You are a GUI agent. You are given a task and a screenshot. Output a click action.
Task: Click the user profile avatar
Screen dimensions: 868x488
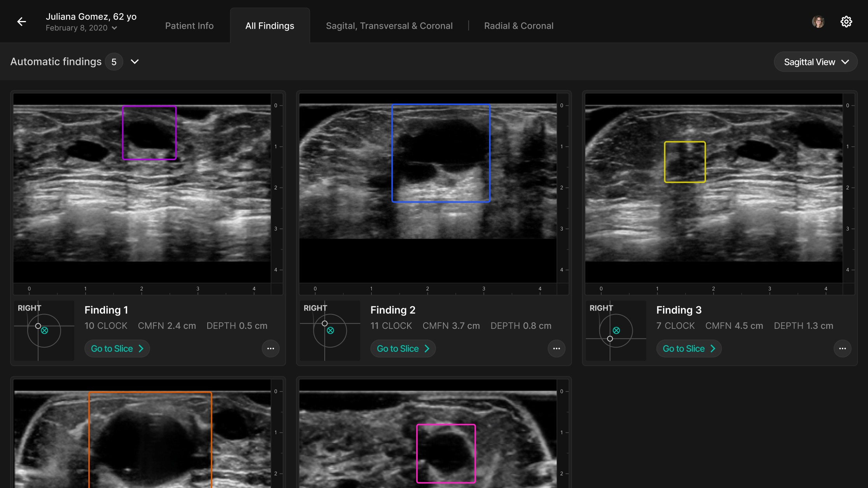click(x=818, y=22)
